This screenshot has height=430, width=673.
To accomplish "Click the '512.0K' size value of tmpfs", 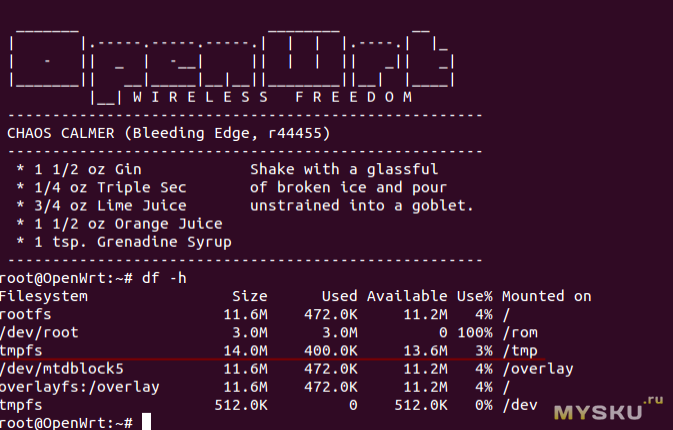I will tap(241, 405).
